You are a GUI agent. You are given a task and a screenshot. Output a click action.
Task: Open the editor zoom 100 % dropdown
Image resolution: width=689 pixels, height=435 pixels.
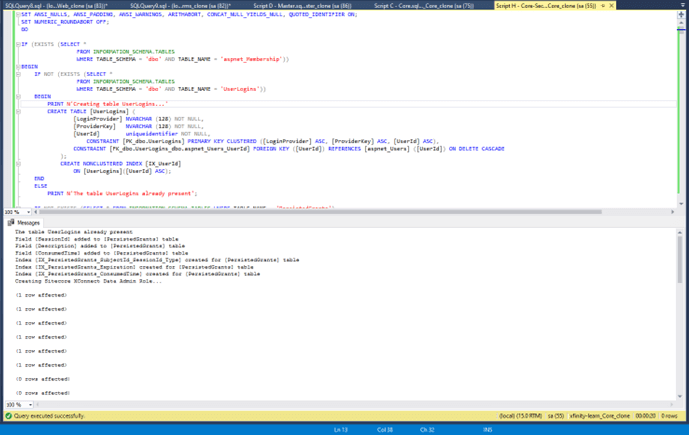(28, 212)
